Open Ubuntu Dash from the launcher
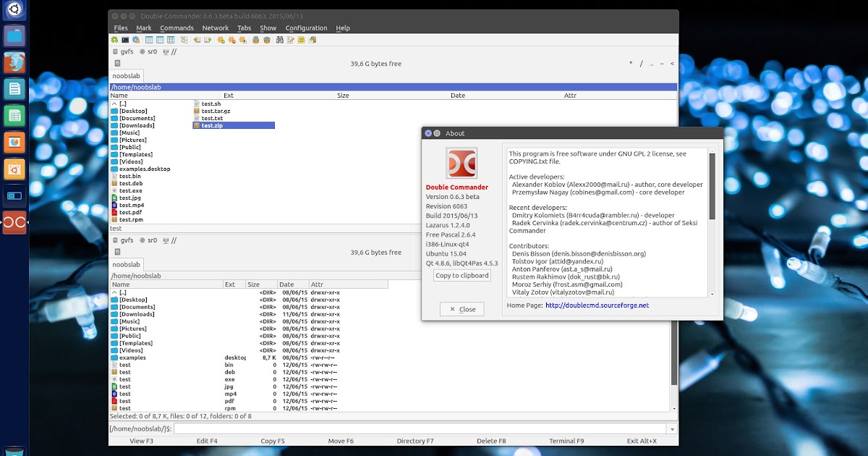 (14, 9)
